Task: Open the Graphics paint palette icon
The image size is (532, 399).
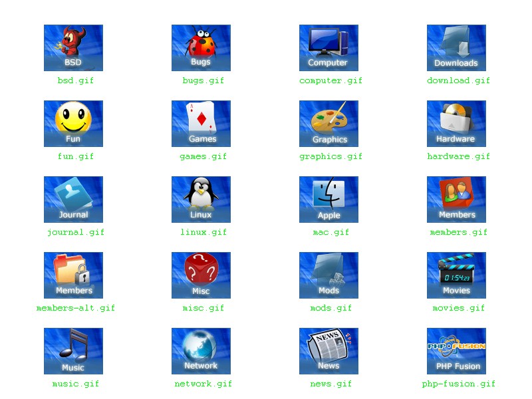Action: (x=329, y=124)
